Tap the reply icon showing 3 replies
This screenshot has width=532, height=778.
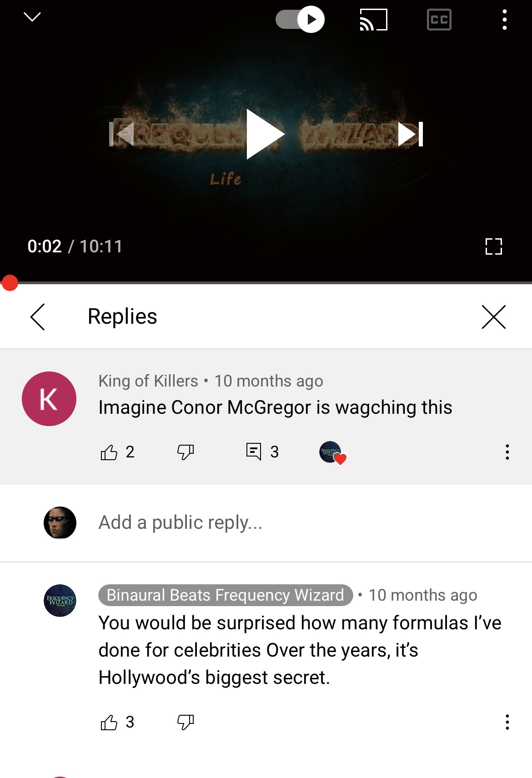pos(262,452)
